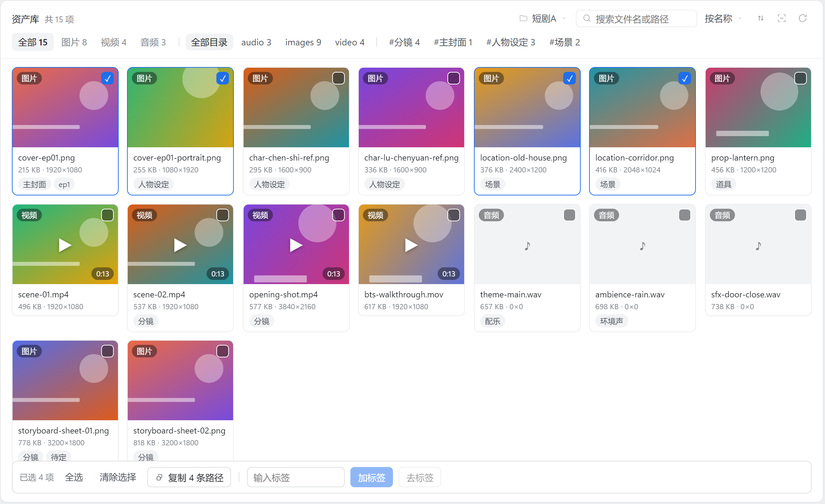Filter by #分镜 4 tag

pyautogui.click(x=404, y=42)
